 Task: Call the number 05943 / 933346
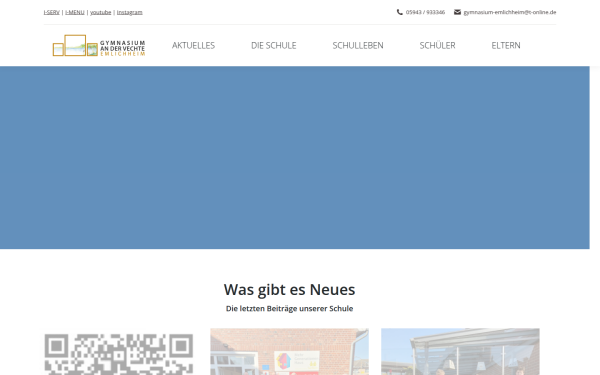(x=425, y=12)
